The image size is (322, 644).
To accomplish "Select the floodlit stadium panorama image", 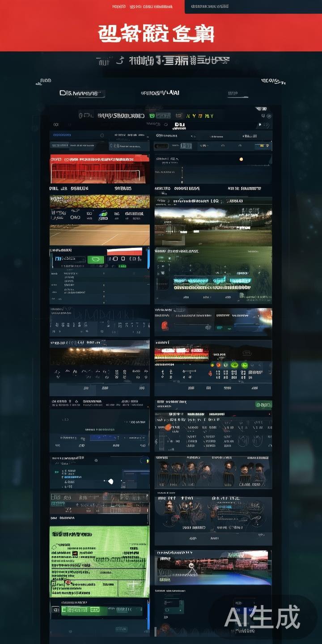I will click(213, 220).
